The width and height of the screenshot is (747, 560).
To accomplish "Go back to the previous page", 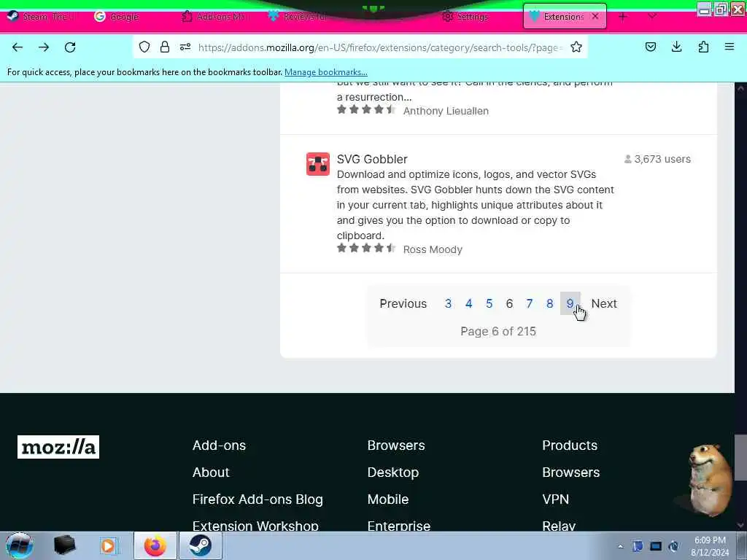I will coord(18,47).
